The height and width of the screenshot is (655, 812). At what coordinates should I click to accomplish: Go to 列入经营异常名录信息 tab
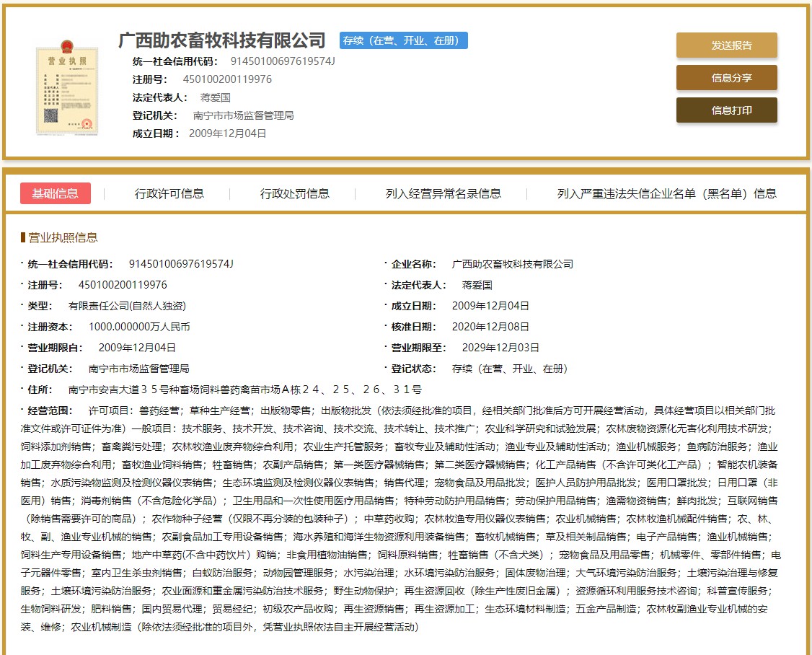(443, 193)
